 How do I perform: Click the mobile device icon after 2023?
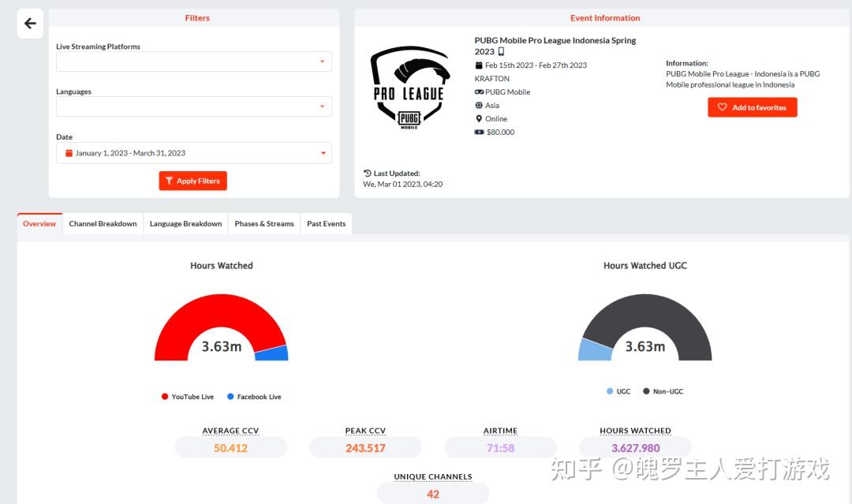[x=501, y=51]
